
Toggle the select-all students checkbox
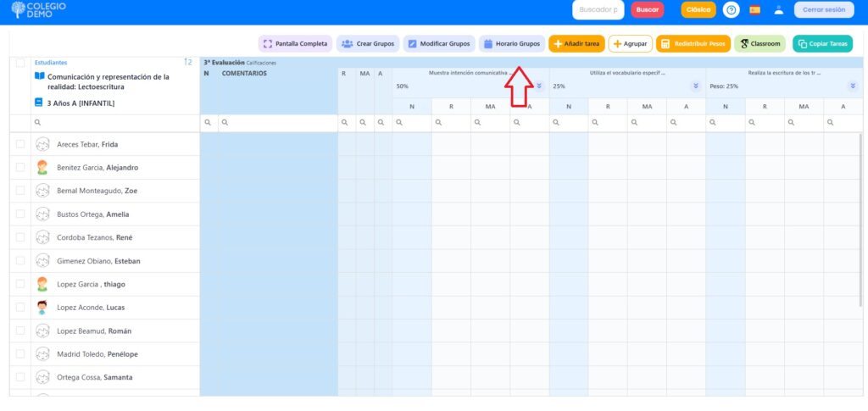point(20,63)
